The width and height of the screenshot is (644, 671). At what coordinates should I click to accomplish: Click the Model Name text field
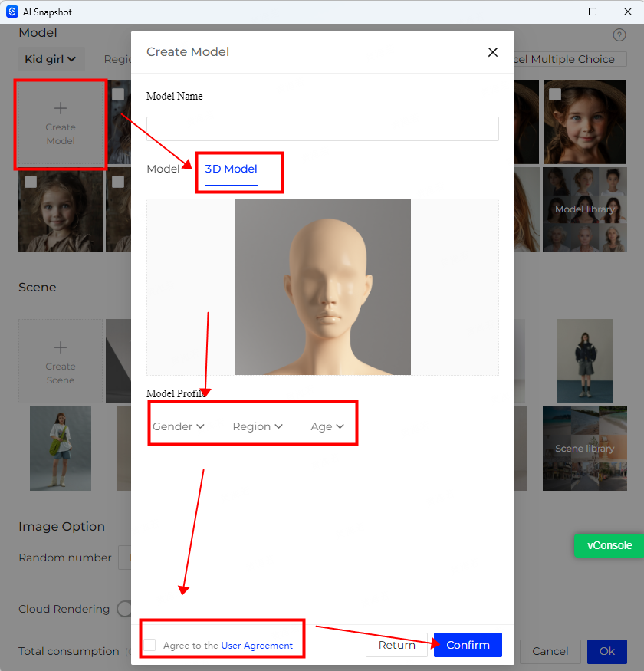click(x=322, y=129)
